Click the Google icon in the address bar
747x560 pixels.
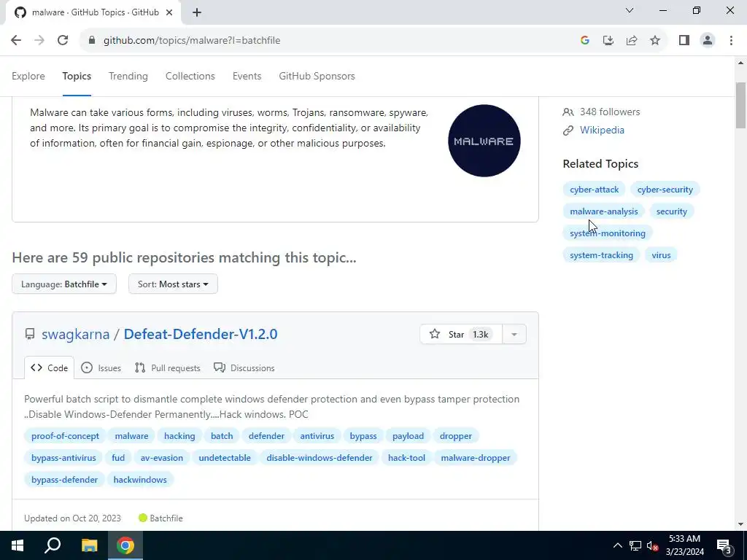(585, 41)
